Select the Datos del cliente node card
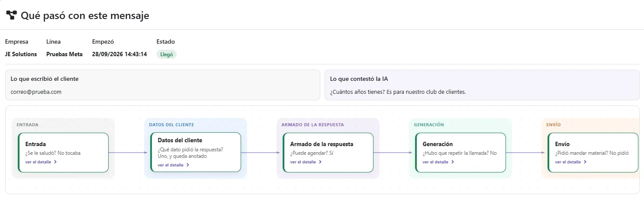644x201 pixels. tap(196, 153)
